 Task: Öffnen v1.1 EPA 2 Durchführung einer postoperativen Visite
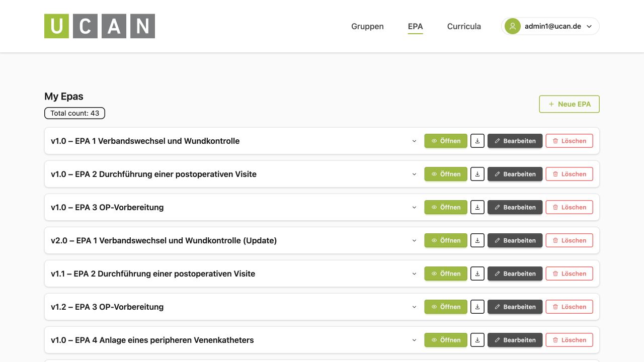click(446, 274)
